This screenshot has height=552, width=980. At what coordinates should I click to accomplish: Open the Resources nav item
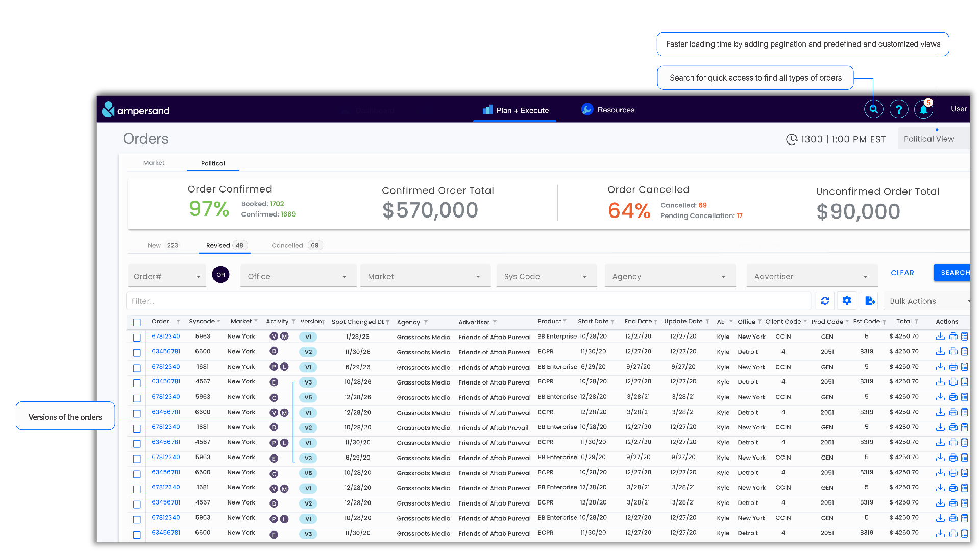608,110
